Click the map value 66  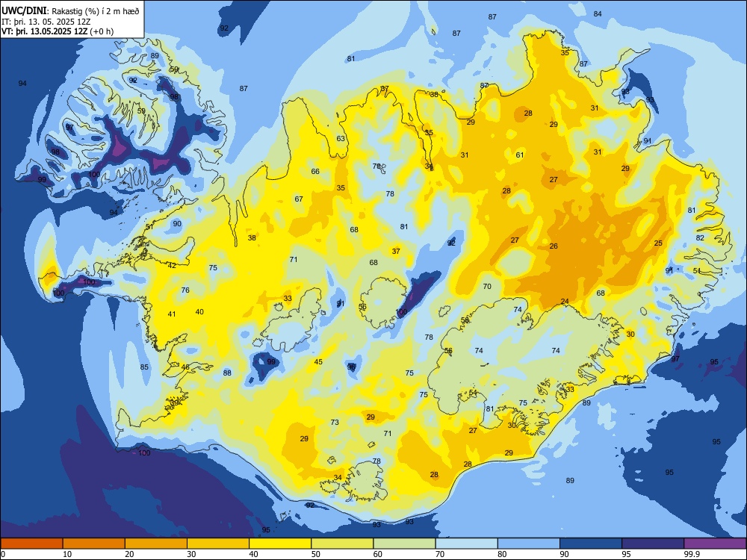tap(315, 172)
